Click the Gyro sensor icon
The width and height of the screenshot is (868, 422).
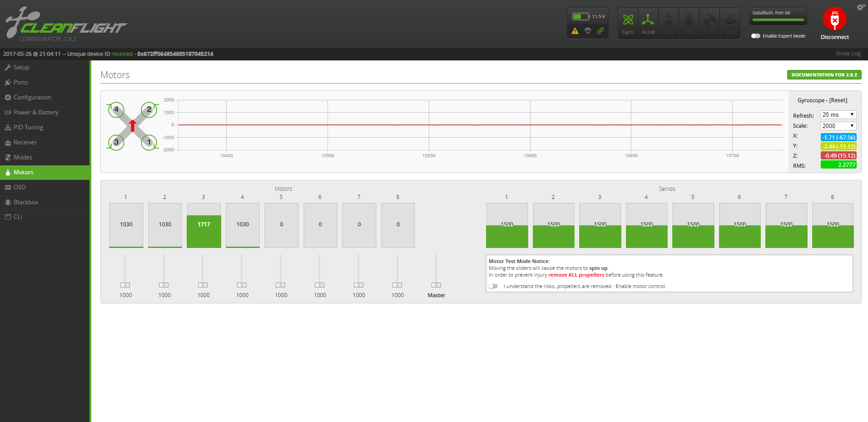click(x=628, y=20)
